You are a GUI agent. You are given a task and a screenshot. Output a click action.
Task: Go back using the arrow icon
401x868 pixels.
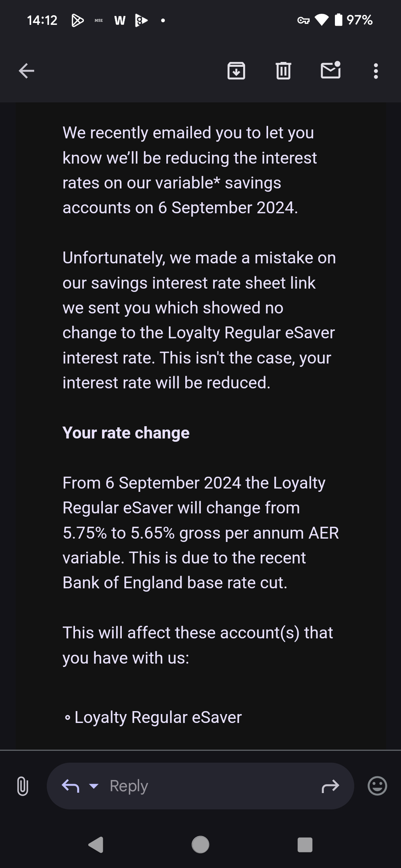coord(26,71)
